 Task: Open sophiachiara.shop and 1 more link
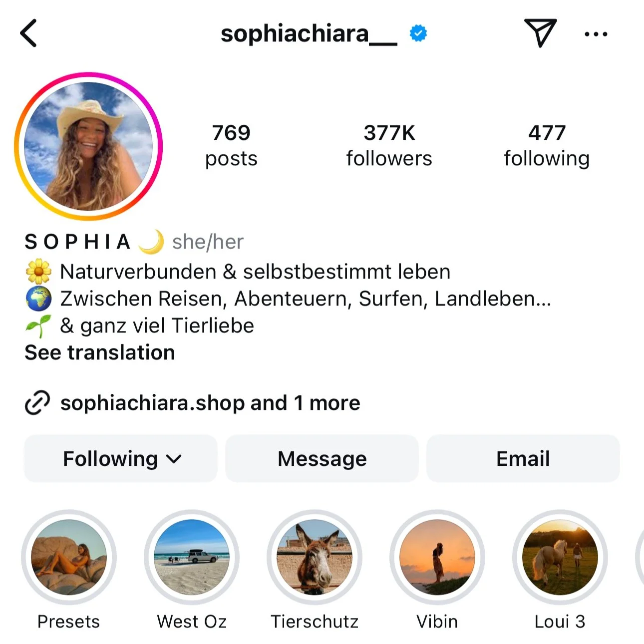tap(210, 403)
